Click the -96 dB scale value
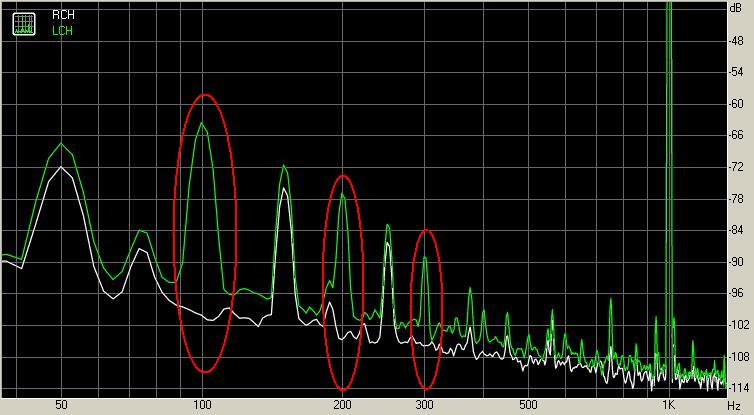This screenshot has width=754, height=415. [x=736, y=293]
